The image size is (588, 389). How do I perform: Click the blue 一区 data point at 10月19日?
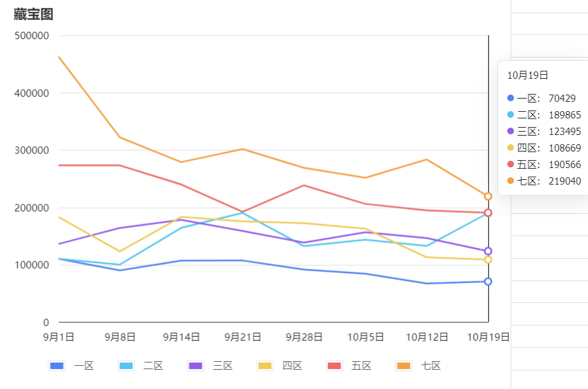point(488,281)
